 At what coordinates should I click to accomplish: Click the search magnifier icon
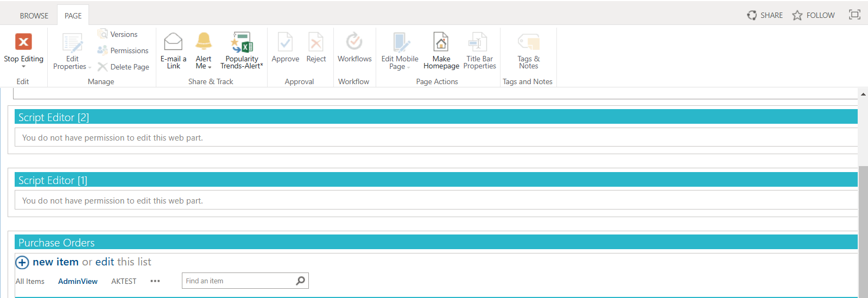click(x=301, y=281)
